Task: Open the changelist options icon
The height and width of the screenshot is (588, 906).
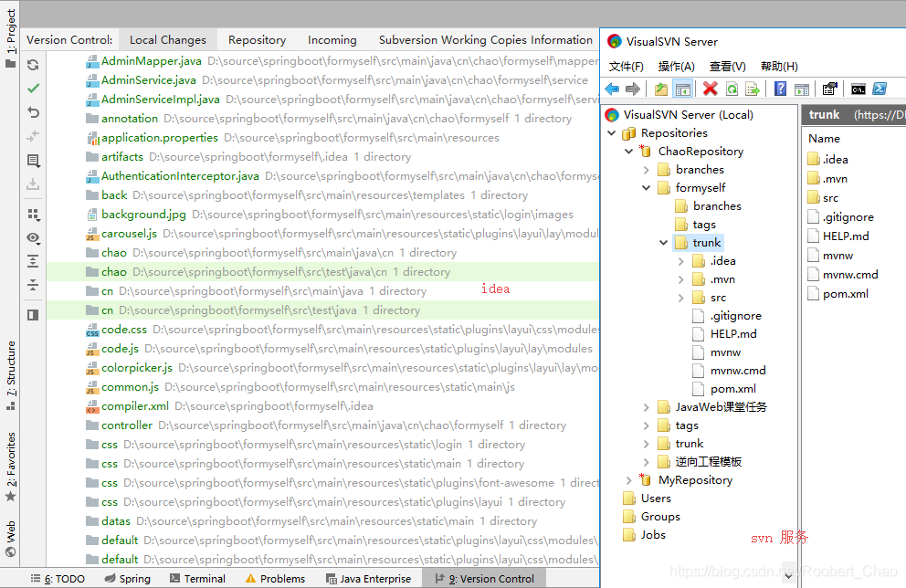Action: (x=33, y=160)
